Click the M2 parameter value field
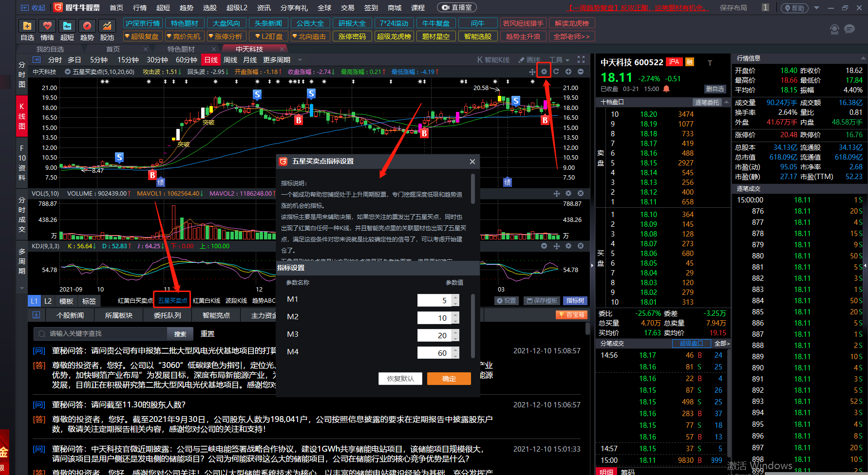The width and height of the screenshot is (868, 475). tap(434, 318)
